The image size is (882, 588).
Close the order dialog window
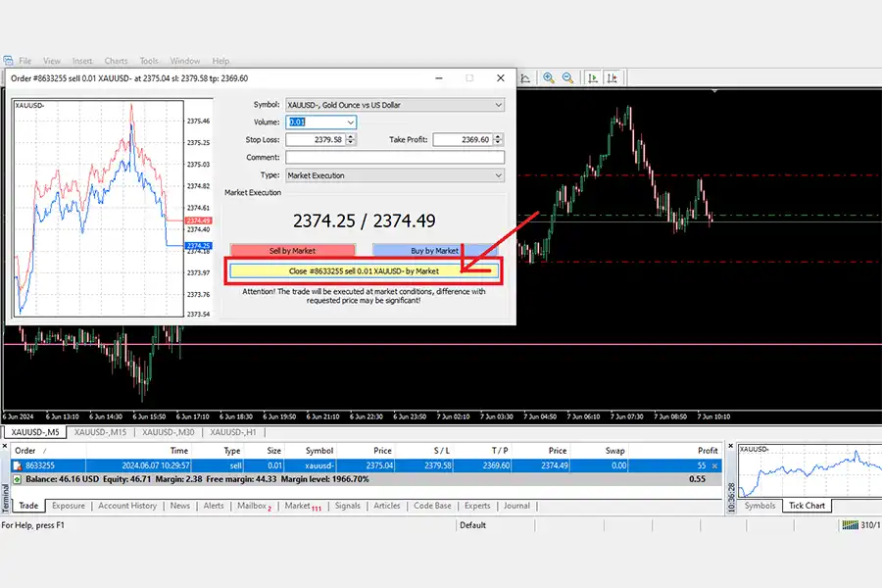click(501, 78)
